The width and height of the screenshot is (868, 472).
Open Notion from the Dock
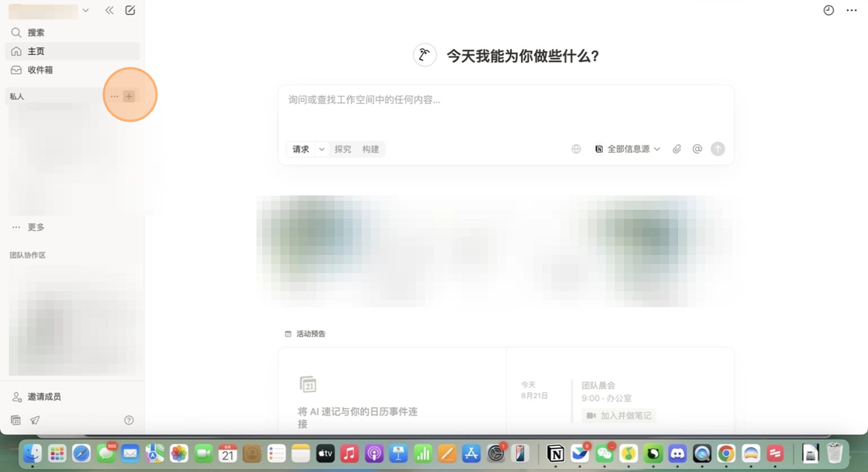pos(554,453)
